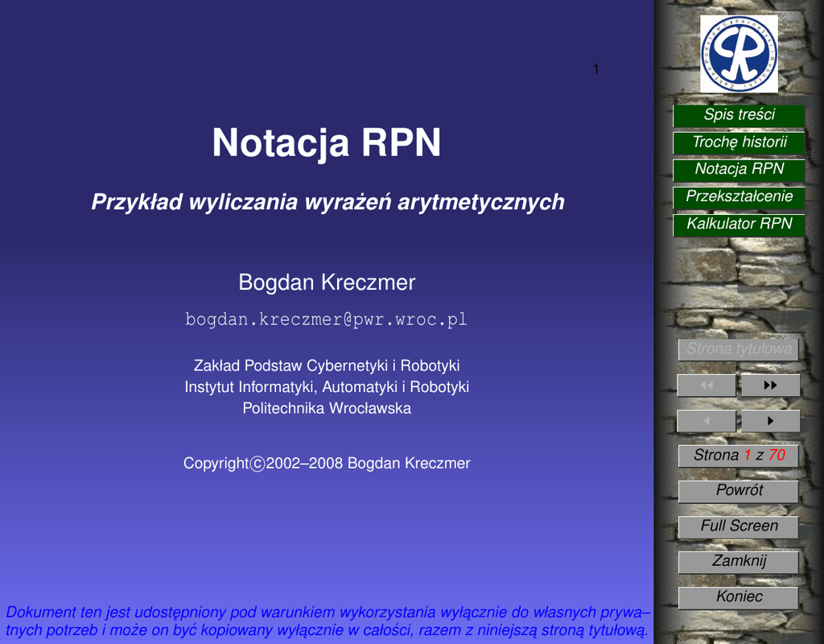Jump to last page with double-right arrow
This screenshot has width=824, height=644.
[x=770, y=386]
